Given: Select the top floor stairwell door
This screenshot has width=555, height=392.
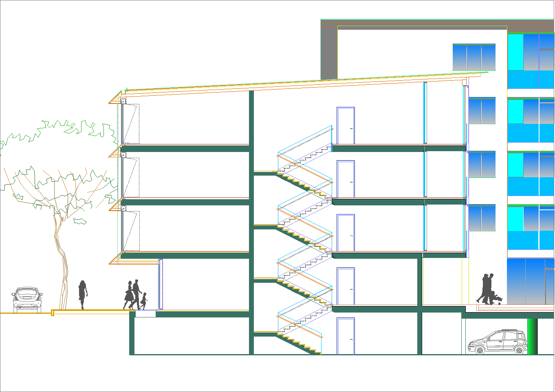Looking at the screenshot, I should (x=346, y=126).
